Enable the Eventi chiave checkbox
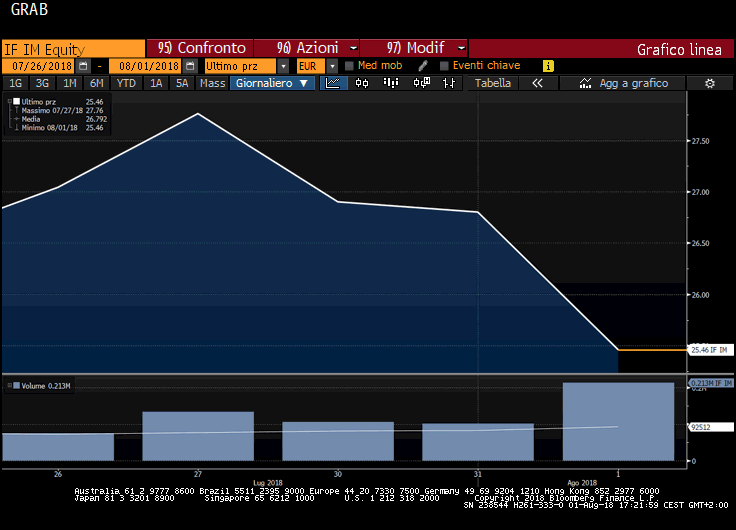The width and height of the screenshot is (736, 530). [444, 66]
